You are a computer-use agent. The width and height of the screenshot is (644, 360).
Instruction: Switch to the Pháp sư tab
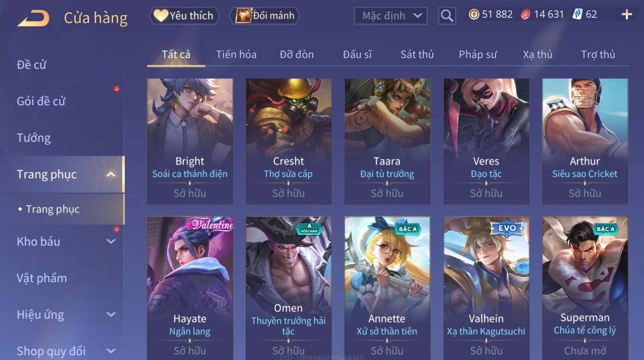coord(478,54)
